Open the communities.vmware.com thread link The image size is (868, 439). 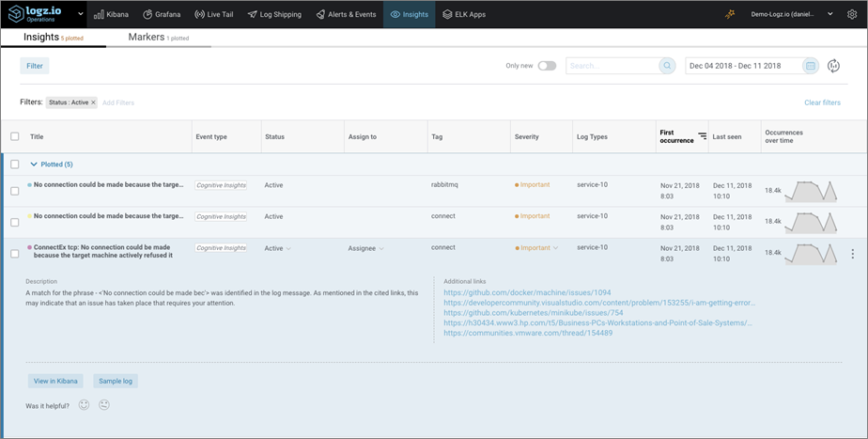[x=528, y=333]
